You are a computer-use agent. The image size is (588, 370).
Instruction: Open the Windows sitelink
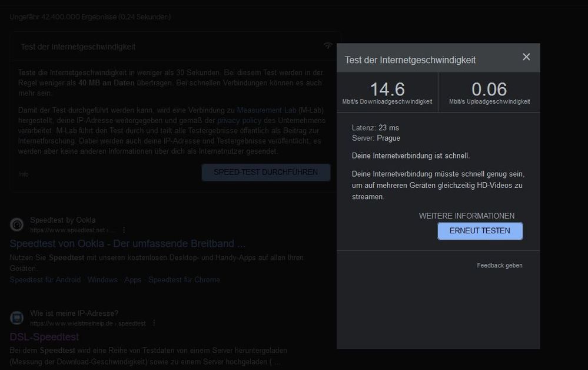102,280
